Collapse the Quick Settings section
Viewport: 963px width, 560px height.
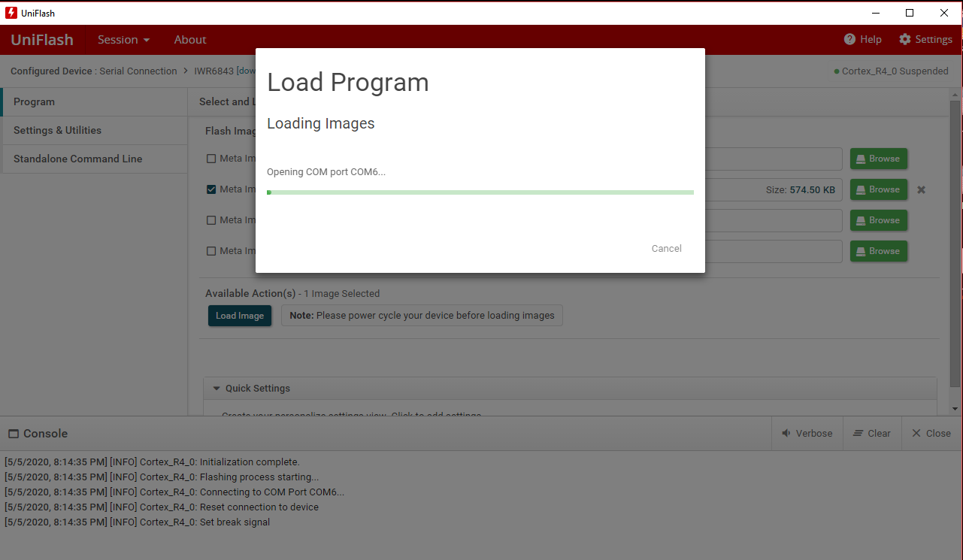click(x=217, y=389)
